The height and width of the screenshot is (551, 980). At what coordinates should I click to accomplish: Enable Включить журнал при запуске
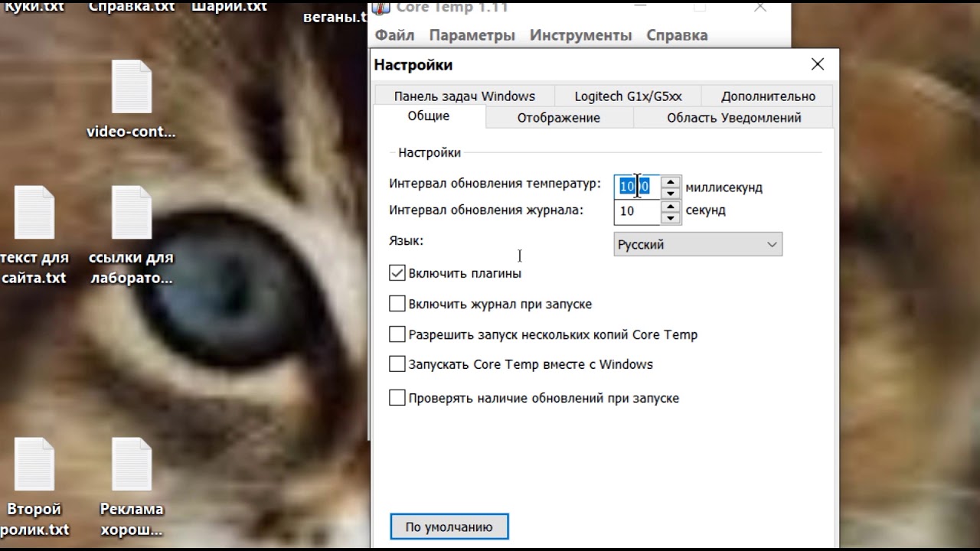(397, 304)
